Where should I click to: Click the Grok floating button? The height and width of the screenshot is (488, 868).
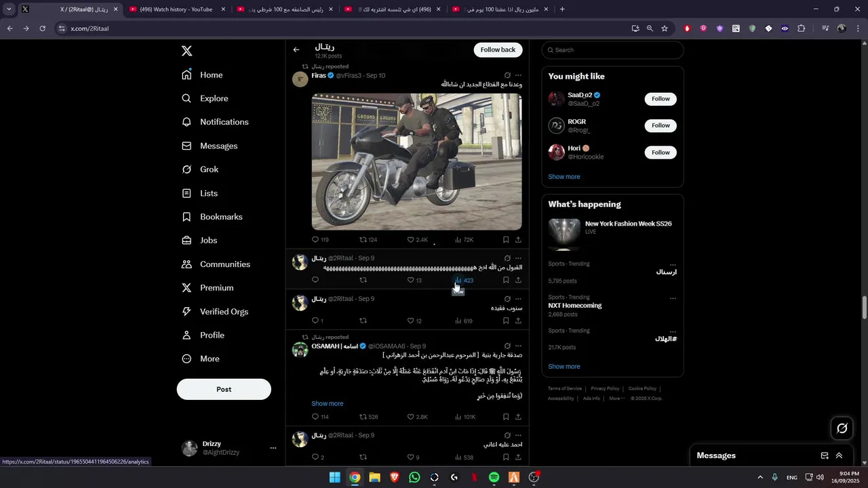(x=842, y=428)
